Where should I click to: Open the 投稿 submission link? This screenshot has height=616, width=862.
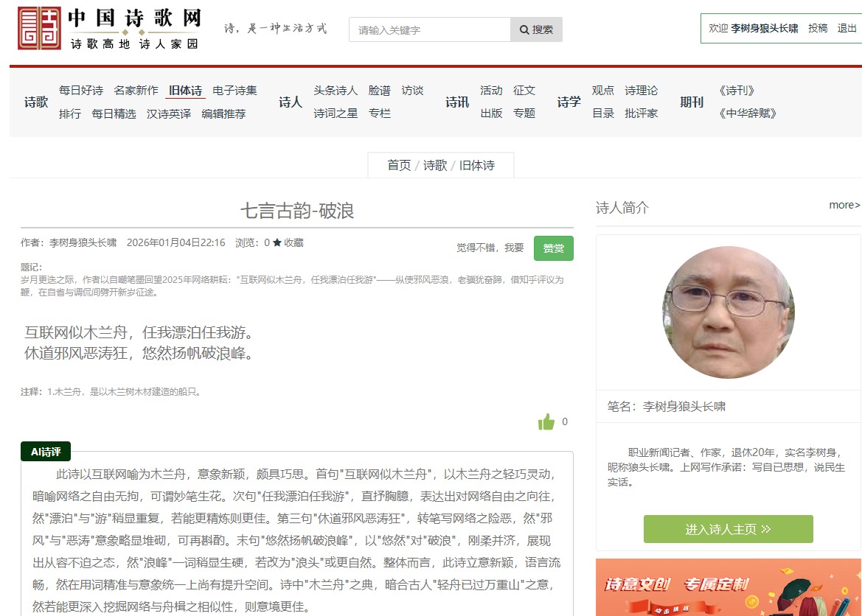click(818, 29)
